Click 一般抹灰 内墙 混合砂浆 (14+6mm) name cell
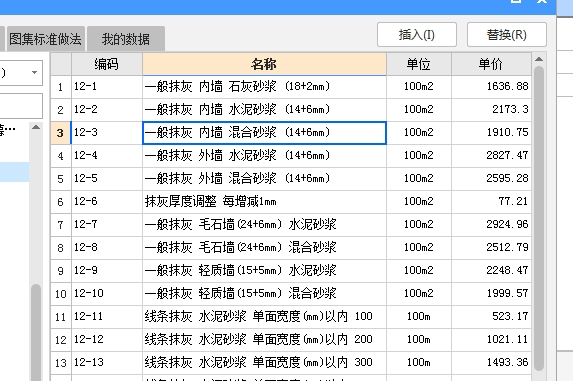Screen dimensions: 573x381 (264, 133)
